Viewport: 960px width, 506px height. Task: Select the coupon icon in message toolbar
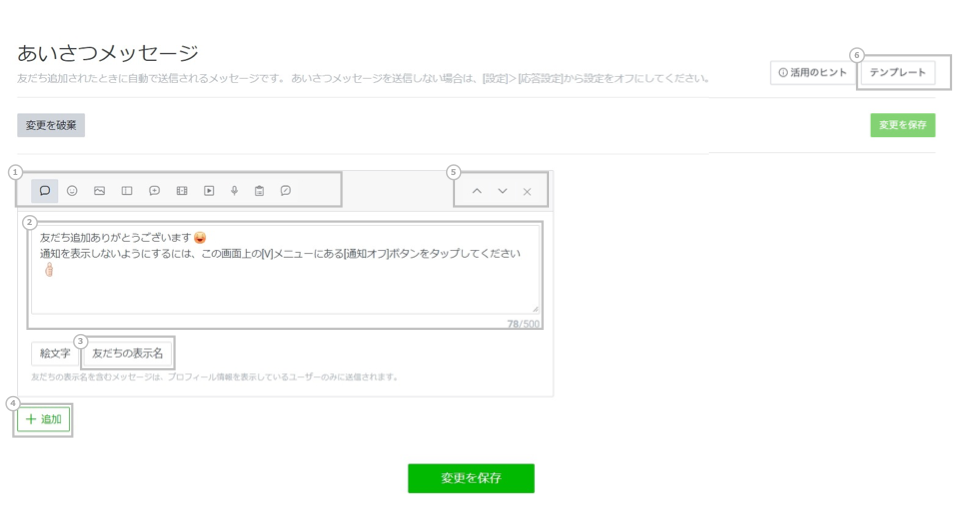(x=127, y=190)
